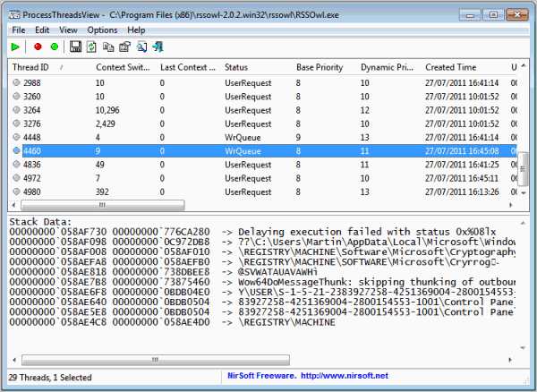Click the green Select Process arrow icon
The image size is (537, 392).
pyautogui.click(x=15, y=47)
